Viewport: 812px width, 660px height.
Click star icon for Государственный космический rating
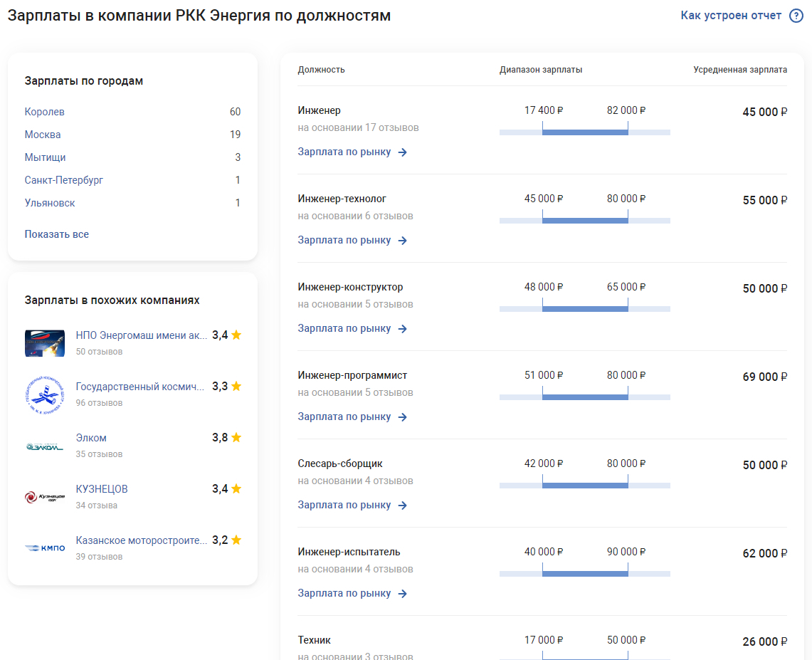tap(236, 387)
